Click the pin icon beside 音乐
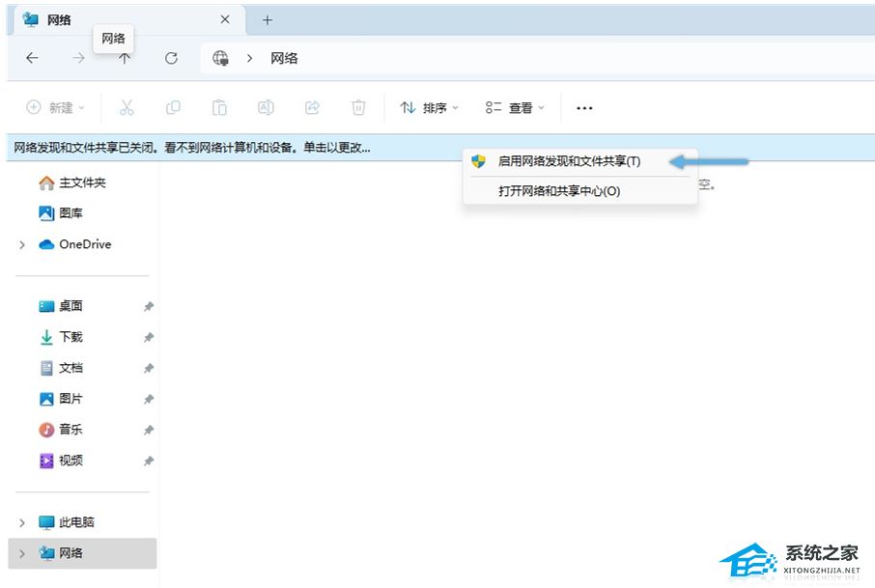 coord(149,430)
